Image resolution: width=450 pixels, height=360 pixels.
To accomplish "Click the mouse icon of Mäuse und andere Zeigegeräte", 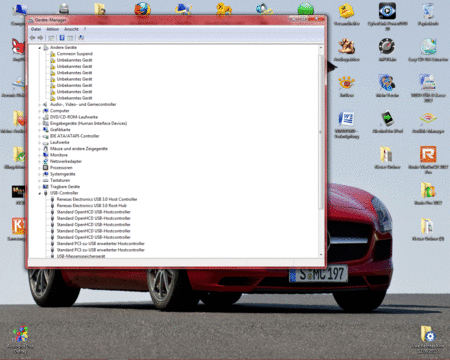I will tap(46, 149).
